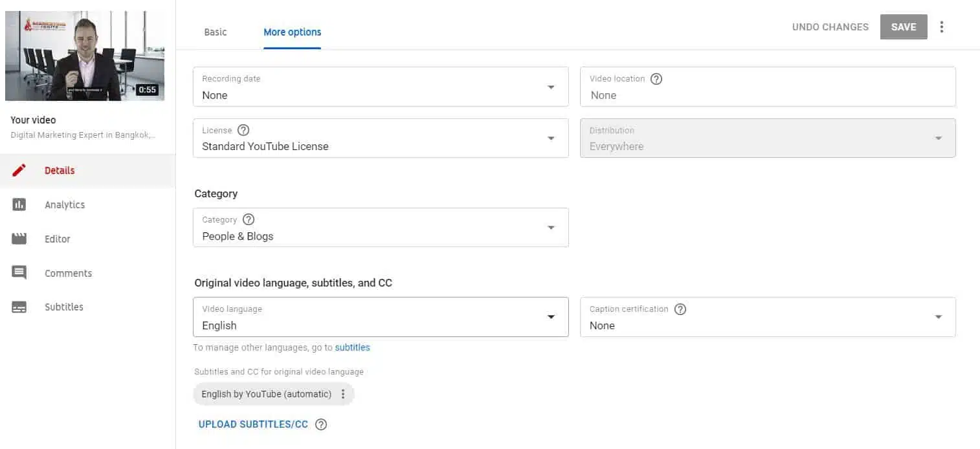Open the Comments speech bubble icon

tap(19, 273)
